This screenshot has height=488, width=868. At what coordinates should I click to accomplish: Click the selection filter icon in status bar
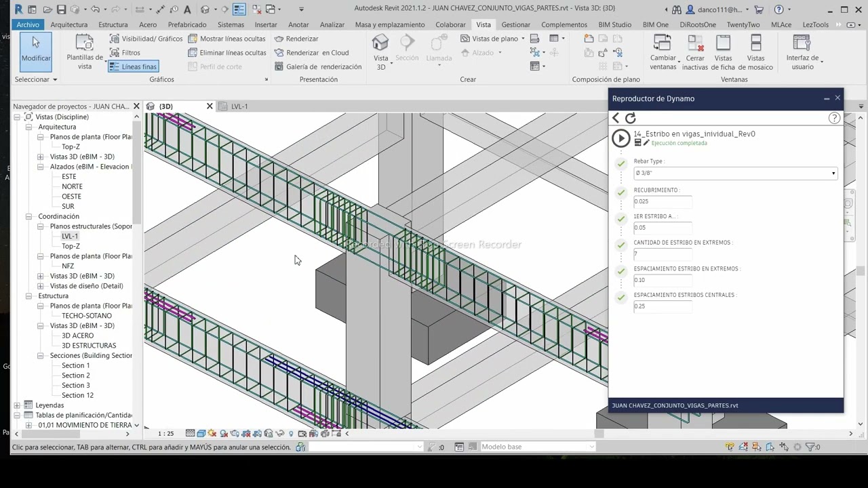[812, 447]
